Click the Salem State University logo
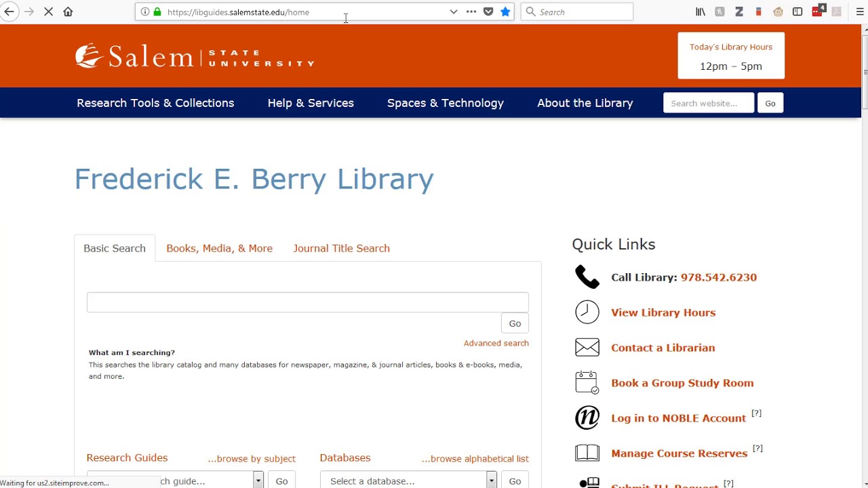868x488 pixels. [195, 56]
